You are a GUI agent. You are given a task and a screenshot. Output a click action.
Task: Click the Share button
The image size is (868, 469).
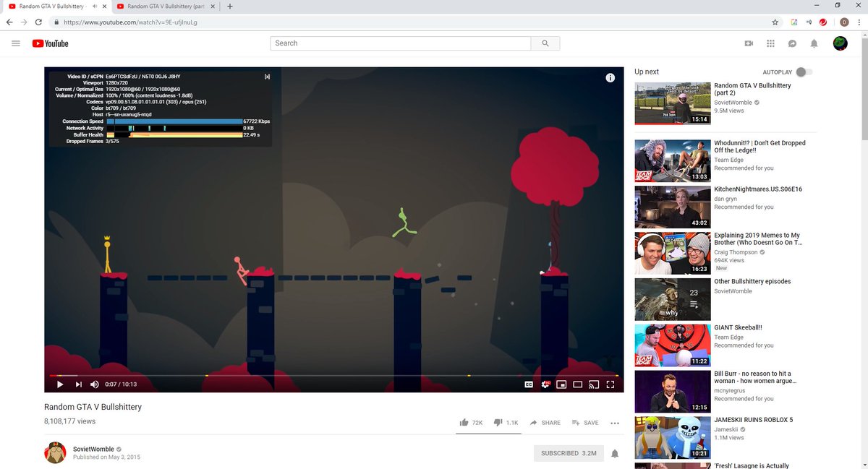(x=545, y=423)
